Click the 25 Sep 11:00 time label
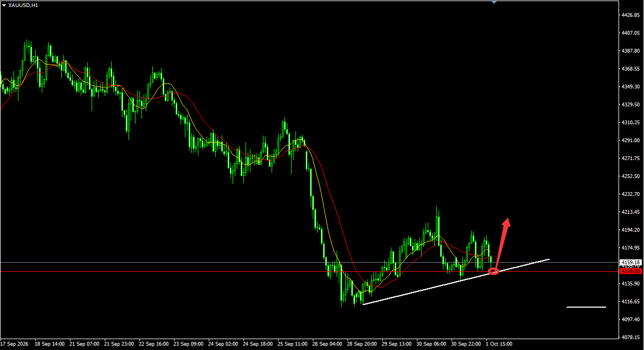Screen dimensions: 644x350 (x=292, y=344)
